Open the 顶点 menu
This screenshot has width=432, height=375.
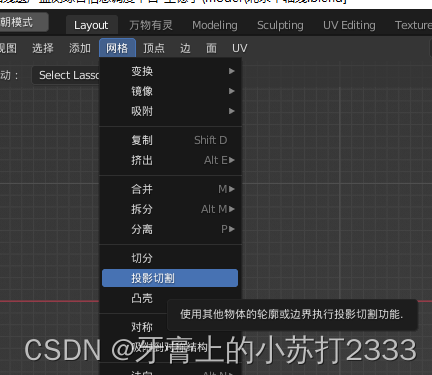(154, 48)
